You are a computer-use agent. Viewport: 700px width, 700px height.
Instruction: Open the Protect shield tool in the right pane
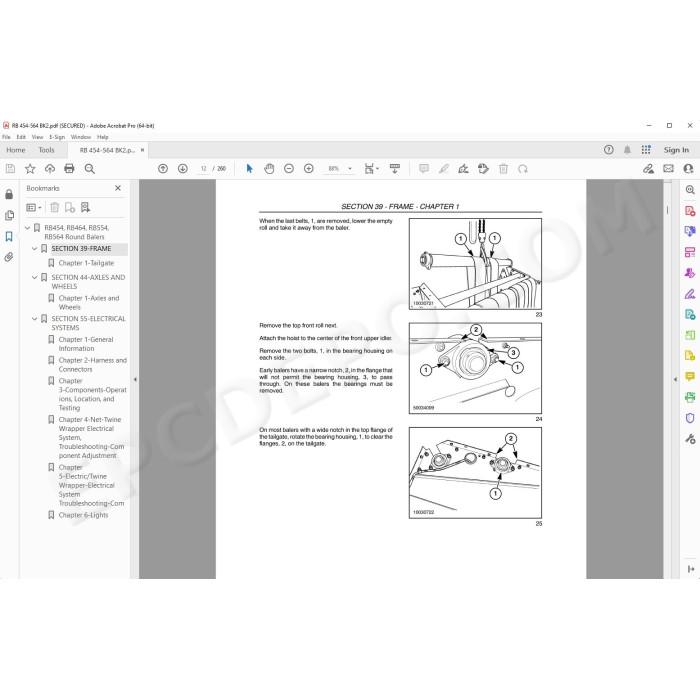tap(690, 418)
